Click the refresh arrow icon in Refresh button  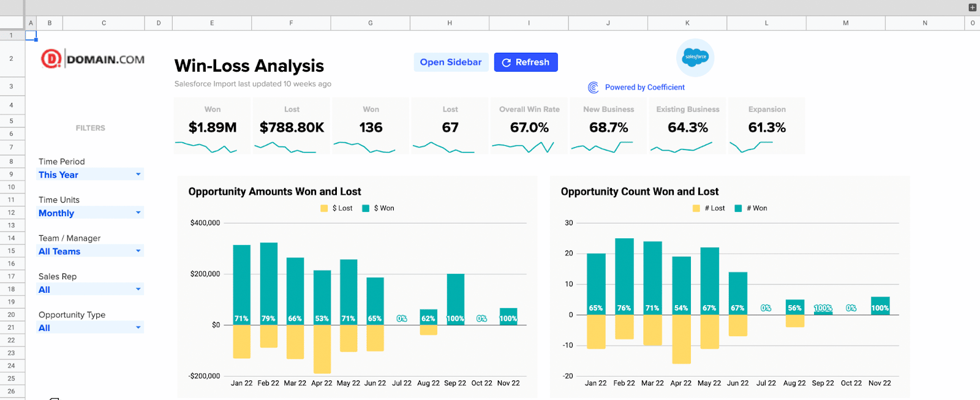pos(507,62)
